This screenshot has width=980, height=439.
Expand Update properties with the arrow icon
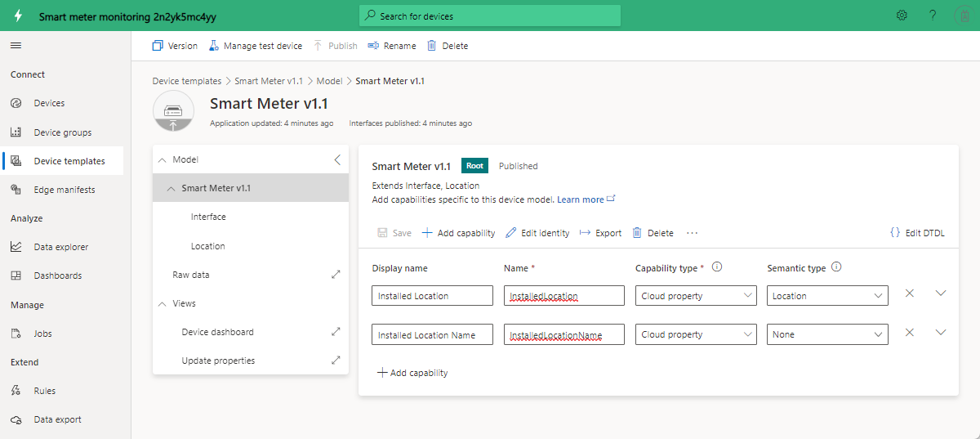(x=336, y=361)
